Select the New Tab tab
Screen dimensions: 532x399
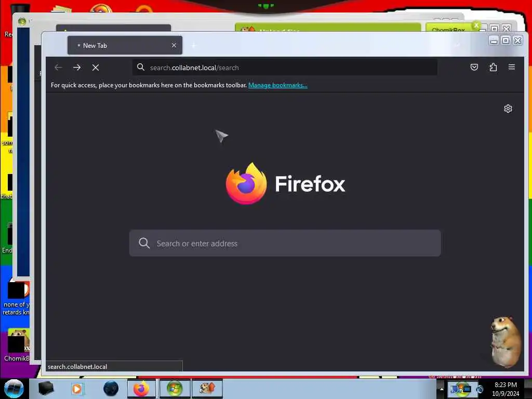pos(125,45)
